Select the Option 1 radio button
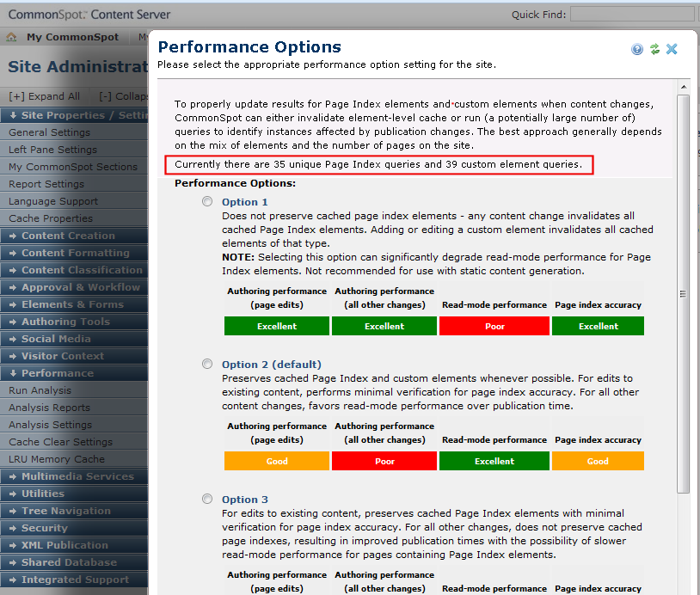The image size is (700, 595). coord(207,201)
